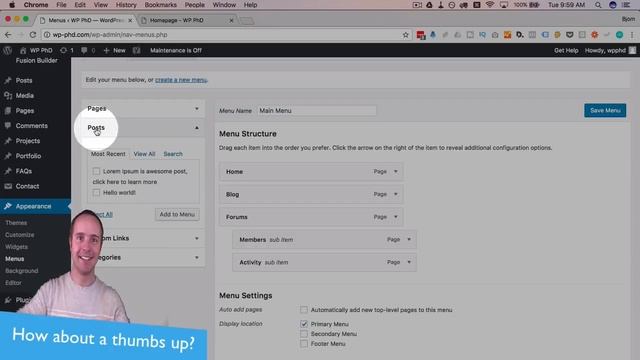Expand the Members sub item options
This screenshot has width=640, height=360.
(409, 240)
